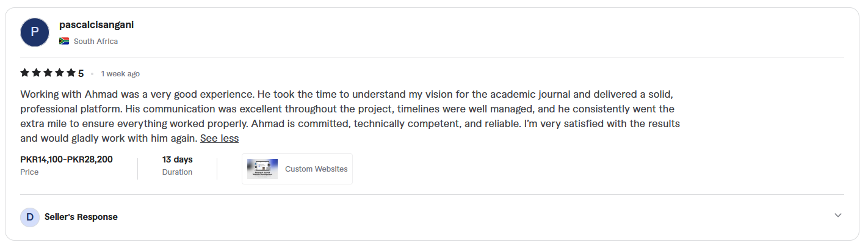Expand the Seller's Response chevron arrow
Viewport: 868px width, 248px height.
coord(837,216)
